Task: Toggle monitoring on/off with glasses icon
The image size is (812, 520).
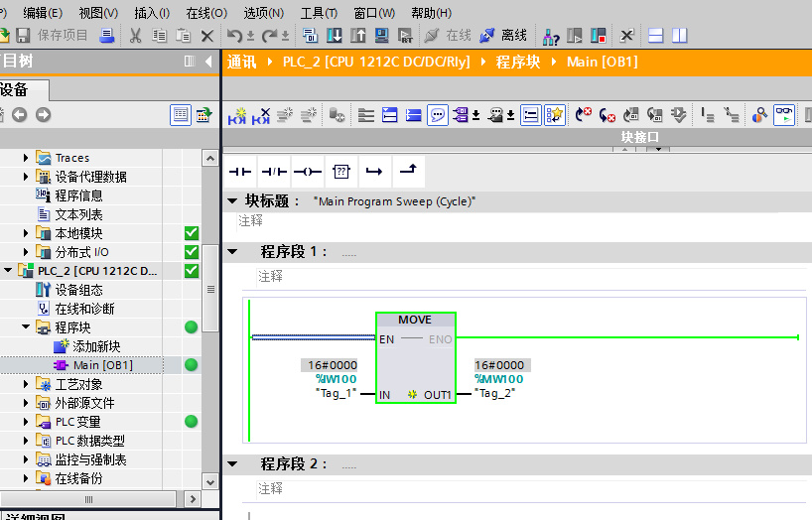Action: click(x=784, y=115)
